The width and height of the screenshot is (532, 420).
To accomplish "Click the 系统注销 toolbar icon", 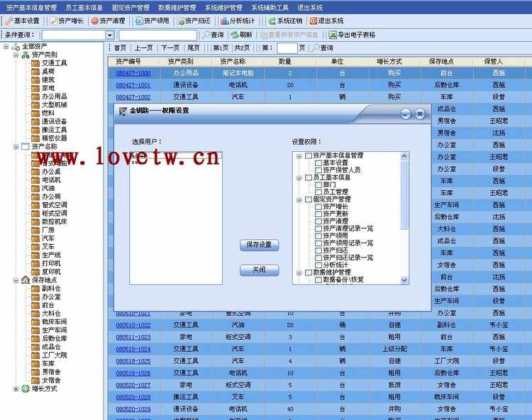I will 272,21.
